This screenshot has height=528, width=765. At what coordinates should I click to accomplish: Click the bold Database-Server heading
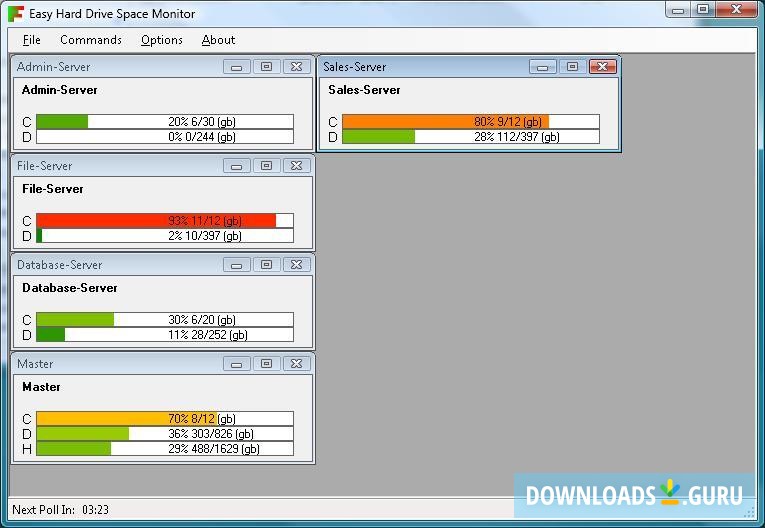(70, 288)
